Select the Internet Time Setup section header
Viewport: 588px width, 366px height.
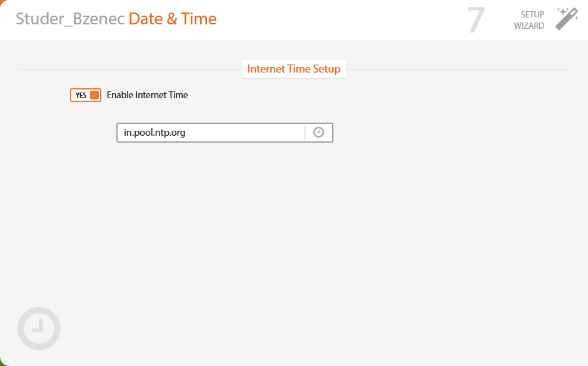click(293, 69)
